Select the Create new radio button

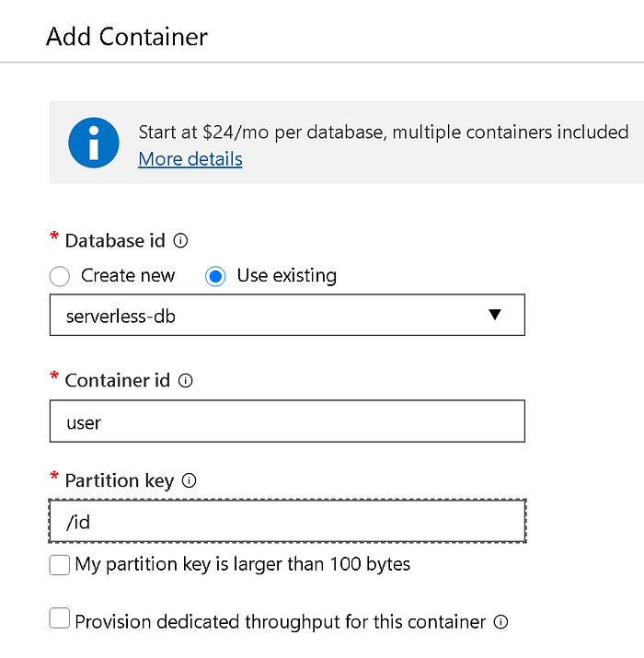click(x=60, y=276)
